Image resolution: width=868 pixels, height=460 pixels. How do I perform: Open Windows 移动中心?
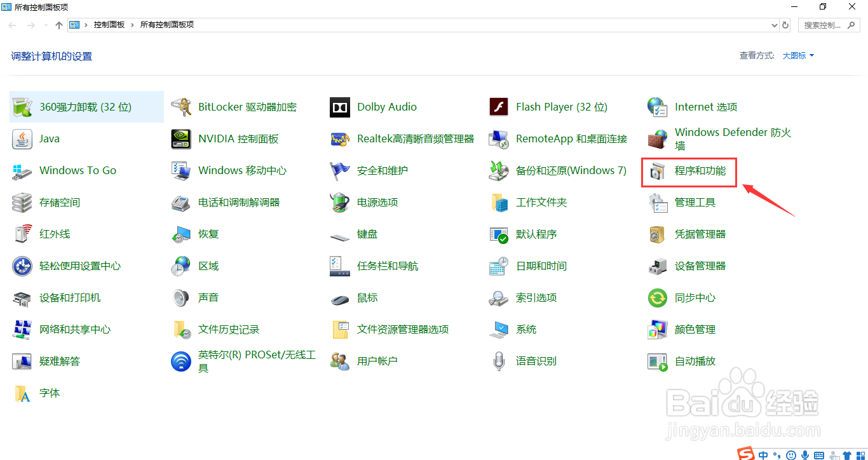[x=242, y=170]
